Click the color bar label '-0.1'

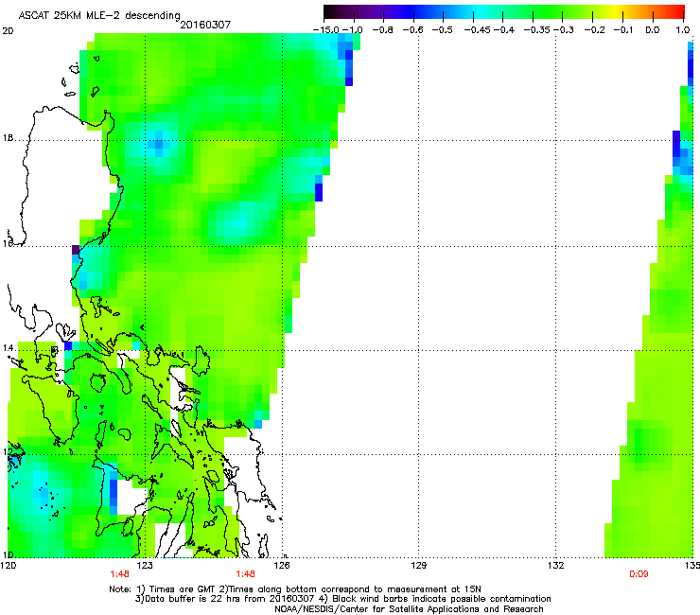623,30
